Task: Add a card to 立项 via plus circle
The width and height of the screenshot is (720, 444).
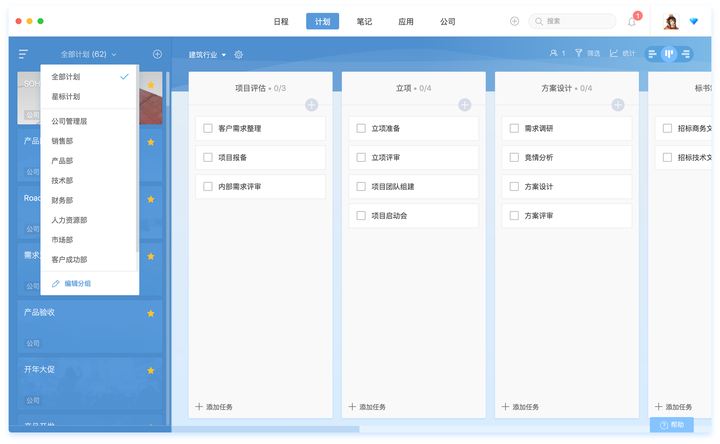Action: pyautogui.click(x=465, y=105)
